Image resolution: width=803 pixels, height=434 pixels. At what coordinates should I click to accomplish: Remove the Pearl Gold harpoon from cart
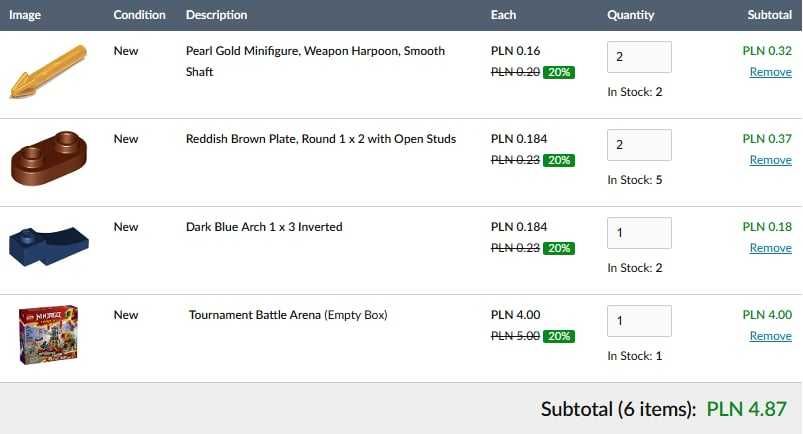[770, 72]
